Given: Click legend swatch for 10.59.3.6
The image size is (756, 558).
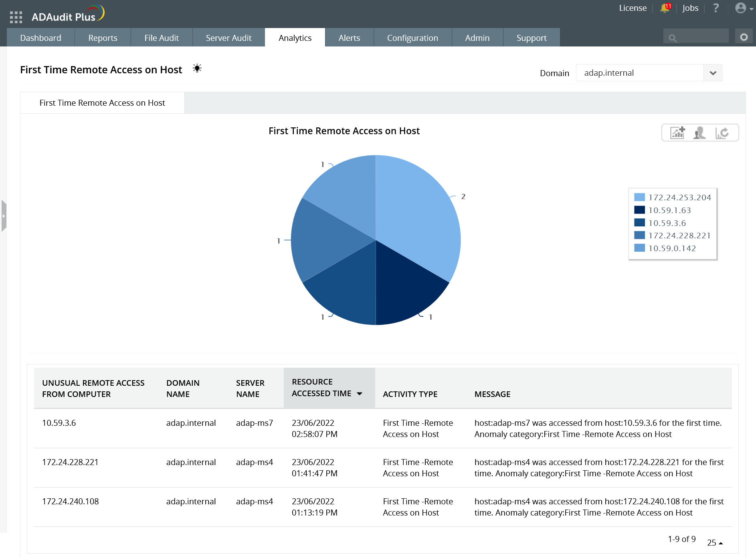Looking at the screenshot, I should [x=639, y=223].
